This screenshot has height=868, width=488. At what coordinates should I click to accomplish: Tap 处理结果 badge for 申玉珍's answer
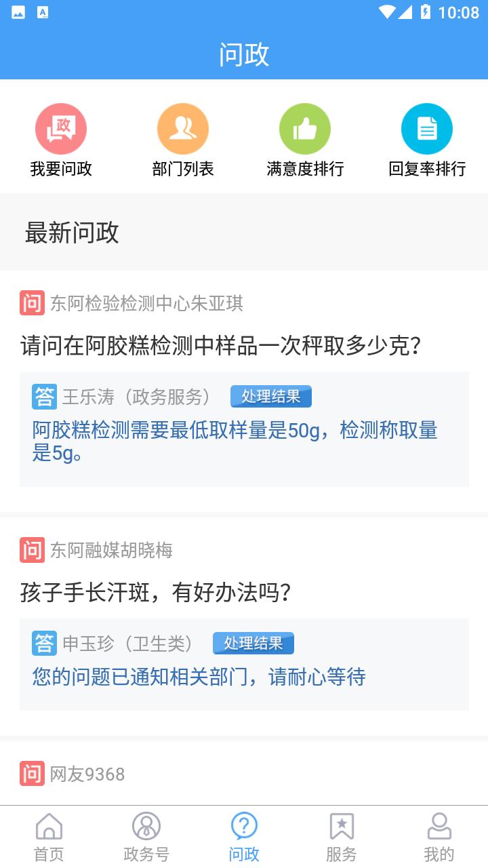point(253,644)
